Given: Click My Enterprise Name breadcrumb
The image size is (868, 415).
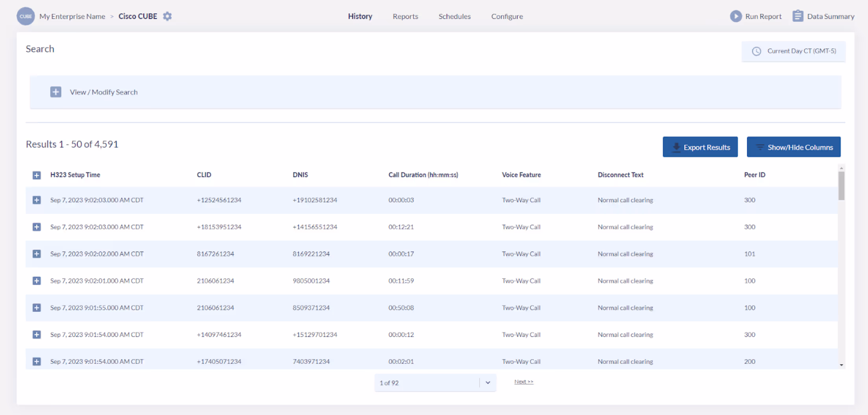Looking at the screenshot, I should [72, 16].
